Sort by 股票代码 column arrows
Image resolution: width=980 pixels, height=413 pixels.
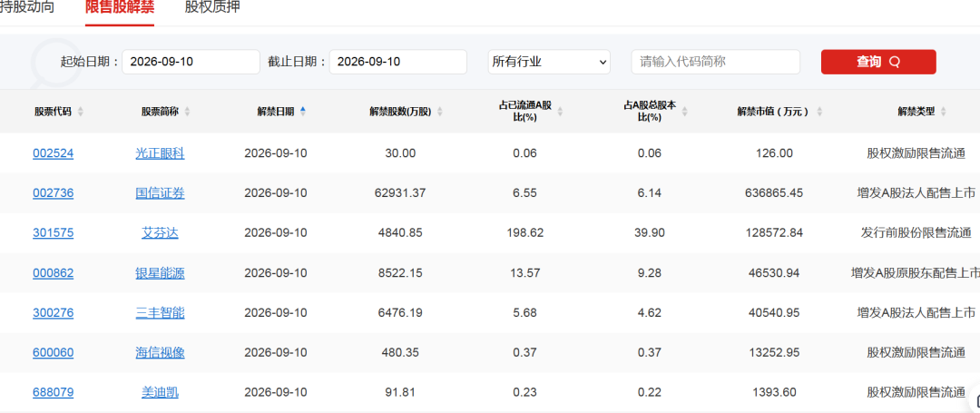(80, 112)
